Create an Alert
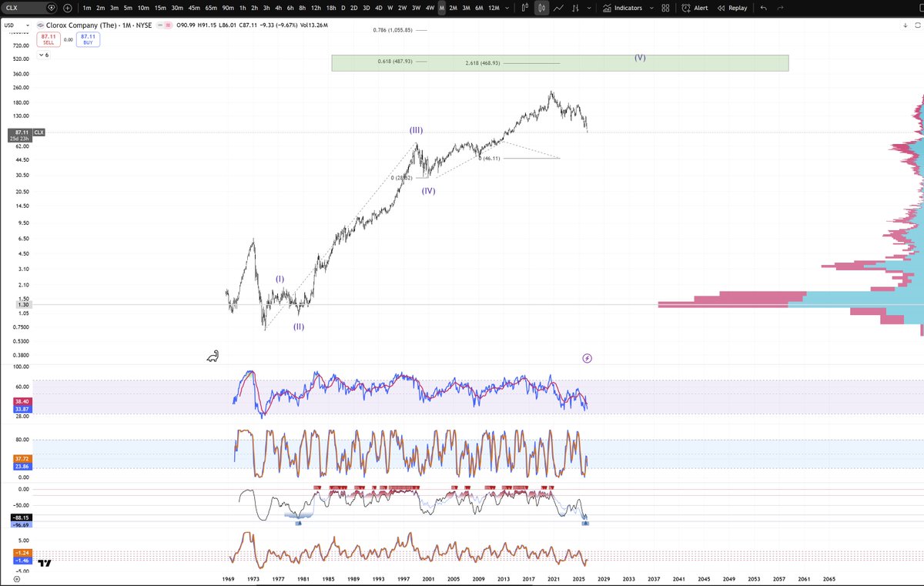The width and height of the screenshot is (924, 586). click(695, 8)
